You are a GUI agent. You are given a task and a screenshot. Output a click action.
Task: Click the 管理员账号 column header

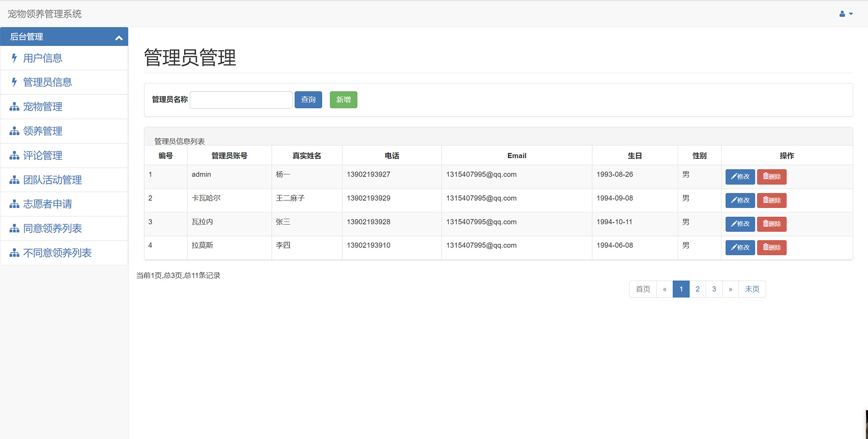[229, 156]
